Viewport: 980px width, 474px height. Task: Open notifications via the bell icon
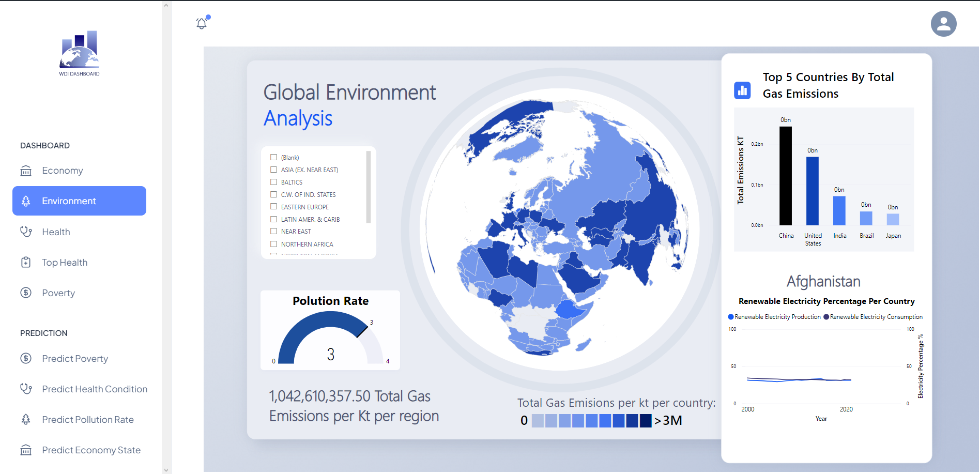(x=201, y=23)
